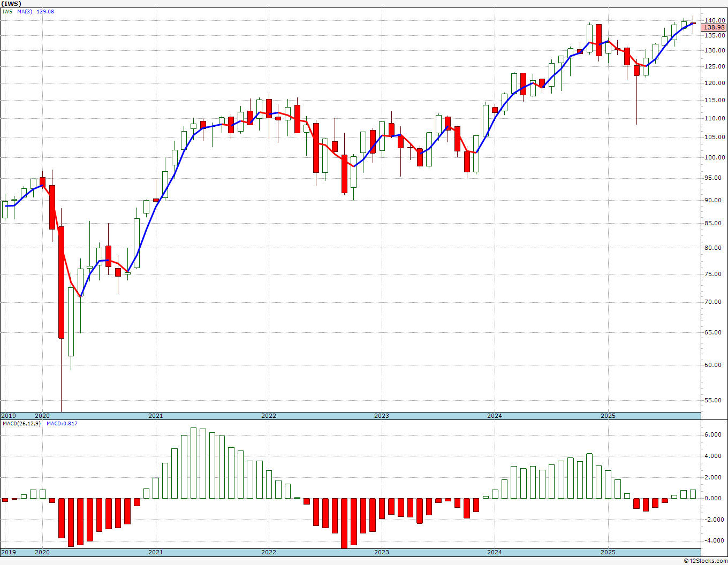Select the -4.000 MACD axis label

pyautogui.click(x=715, y=541)
